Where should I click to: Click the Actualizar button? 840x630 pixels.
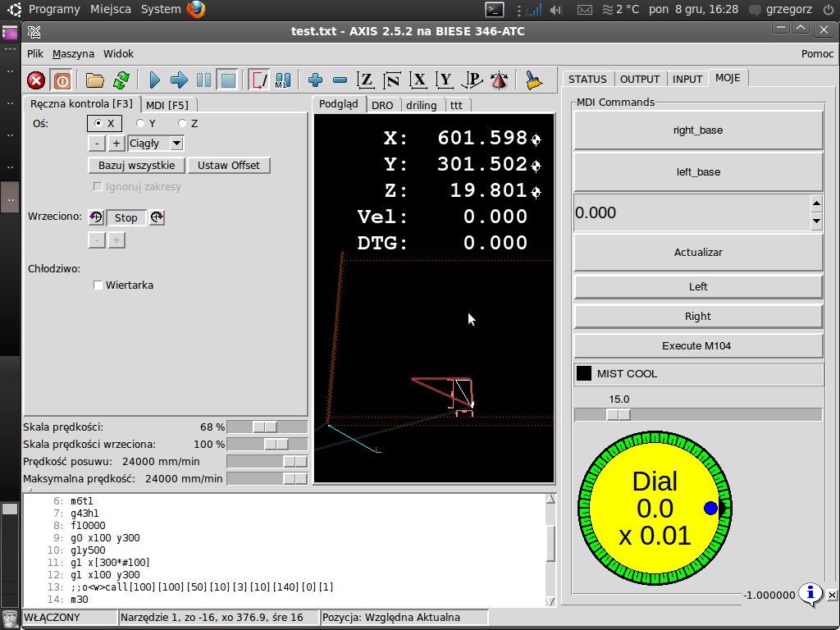click(698, 253)
